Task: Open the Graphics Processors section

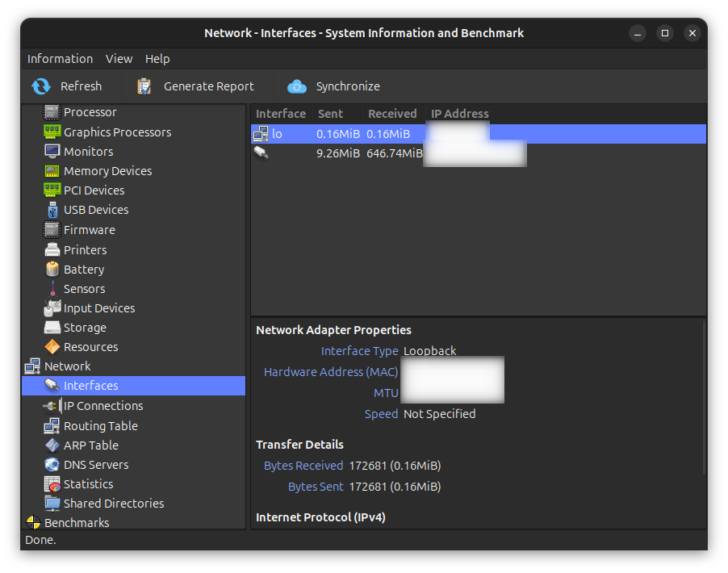Action: point(114,132)
